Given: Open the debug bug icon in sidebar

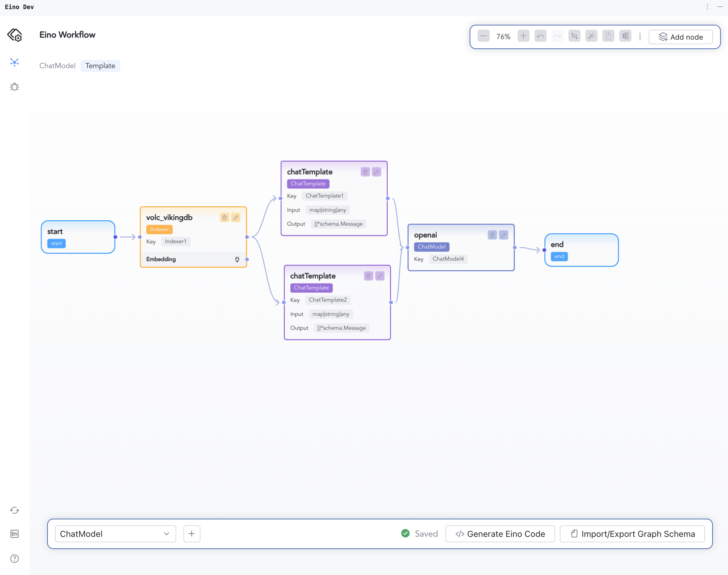Looking at the screenshot, I should pos(15,87).
